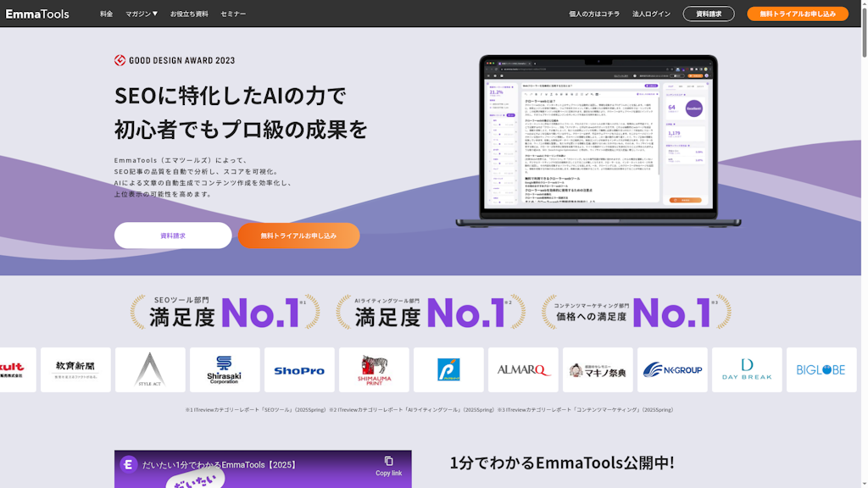
Task: Click the white 資料請求 hero button
Action: click(173, 236)
